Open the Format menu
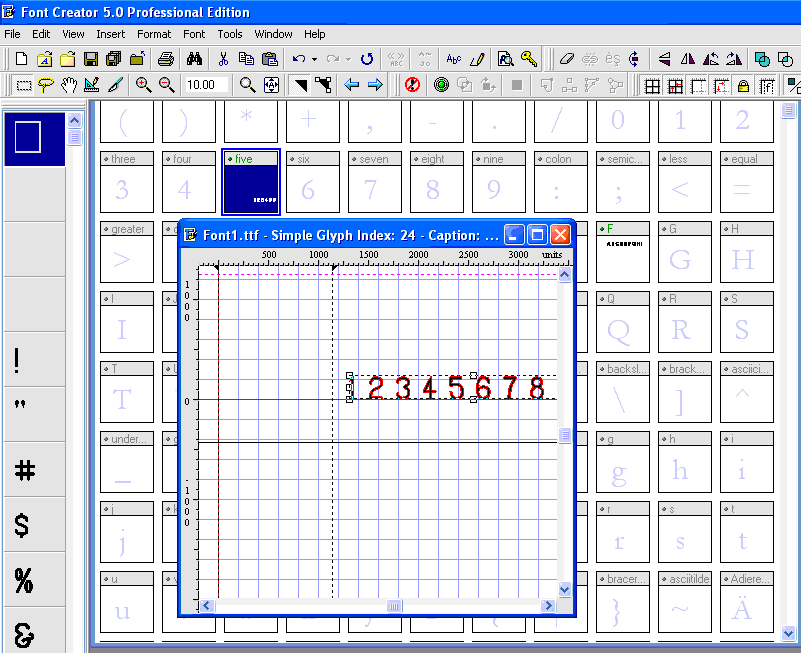This screenshot has width=801, height=653. pos(154,34)
